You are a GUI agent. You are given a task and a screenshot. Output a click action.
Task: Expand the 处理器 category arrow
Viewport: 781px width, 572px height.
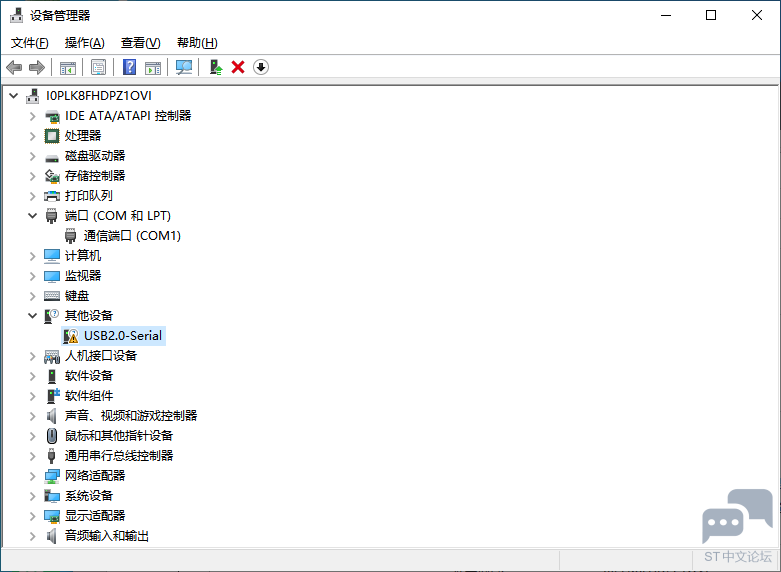pyautogui.click(x=33, y=136)
